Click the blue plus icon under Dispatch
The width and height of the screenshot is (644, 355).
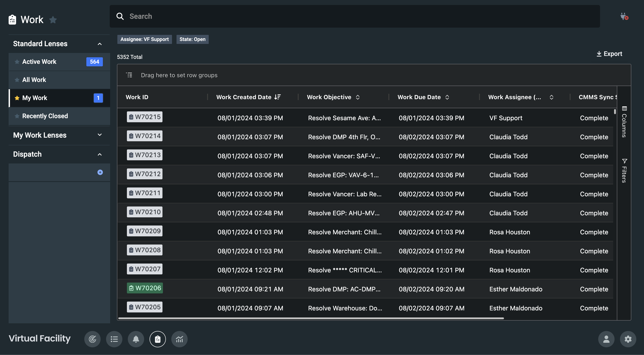100,172
